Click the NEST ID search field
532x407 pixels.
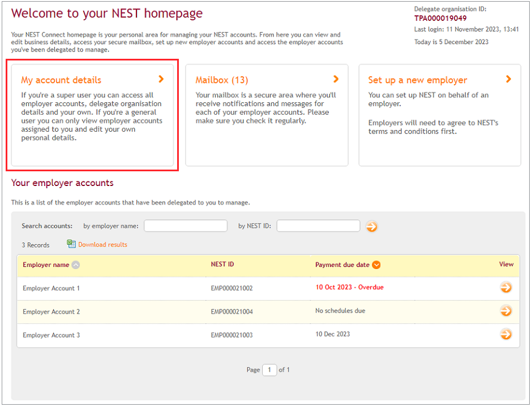(318, 226)
